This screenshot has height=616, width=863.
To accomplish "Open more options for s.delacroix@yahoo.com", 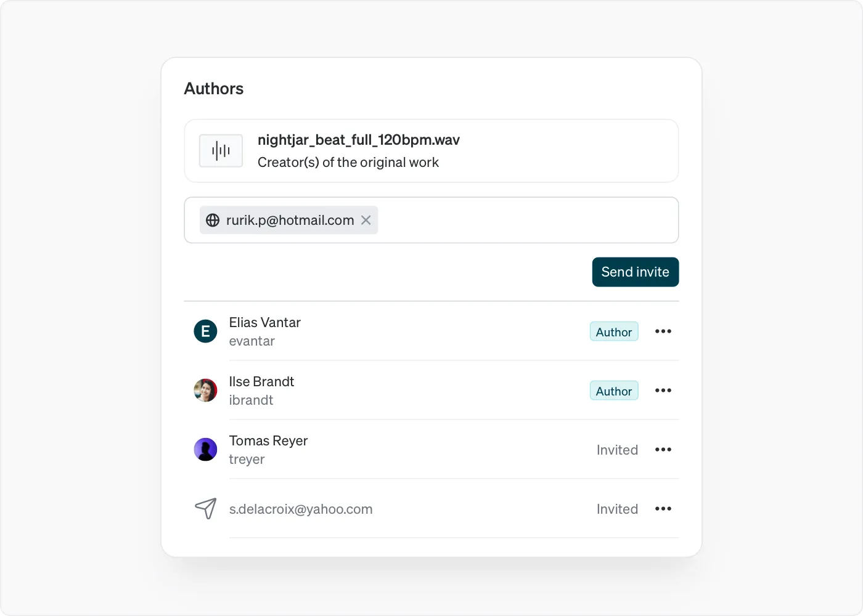I will 663,509.
